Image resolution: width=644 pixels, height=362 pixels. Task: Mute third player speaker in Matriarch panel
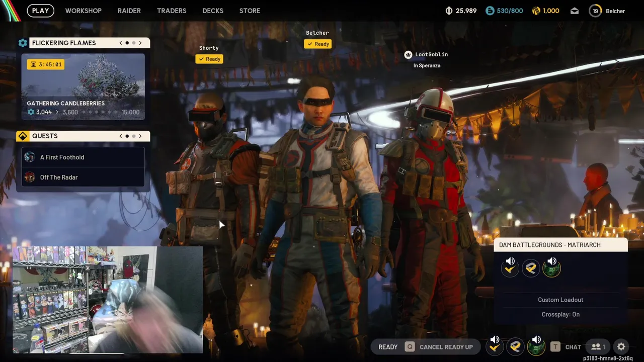click(x=552, y=261)
